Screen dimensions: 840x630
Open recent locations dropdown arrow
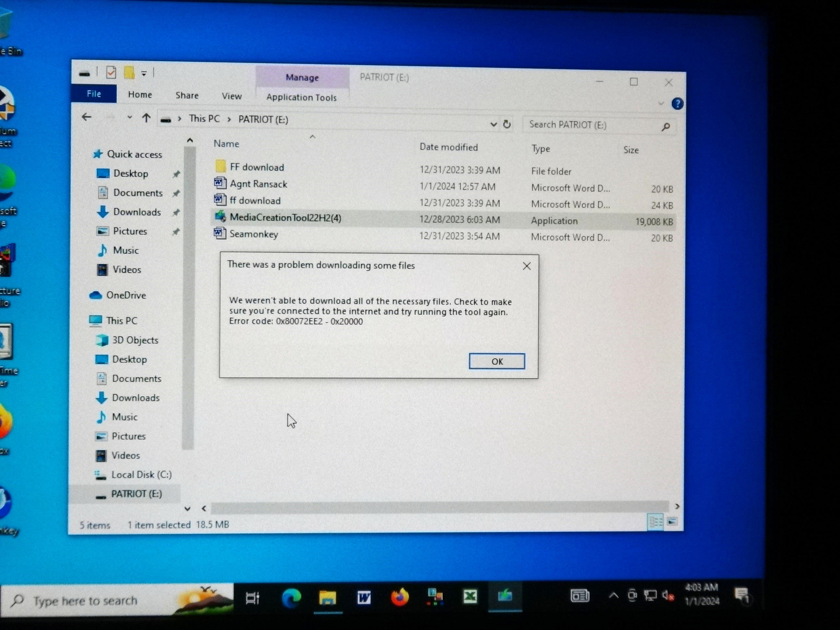click(x=130, y=118)
